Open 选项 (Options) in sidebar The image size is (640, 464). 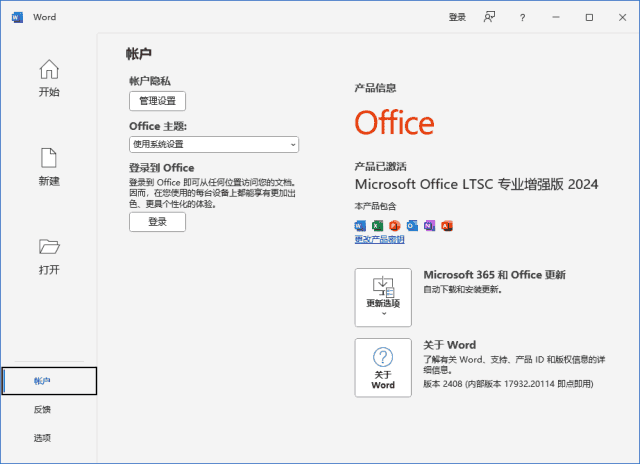(42, 437)
